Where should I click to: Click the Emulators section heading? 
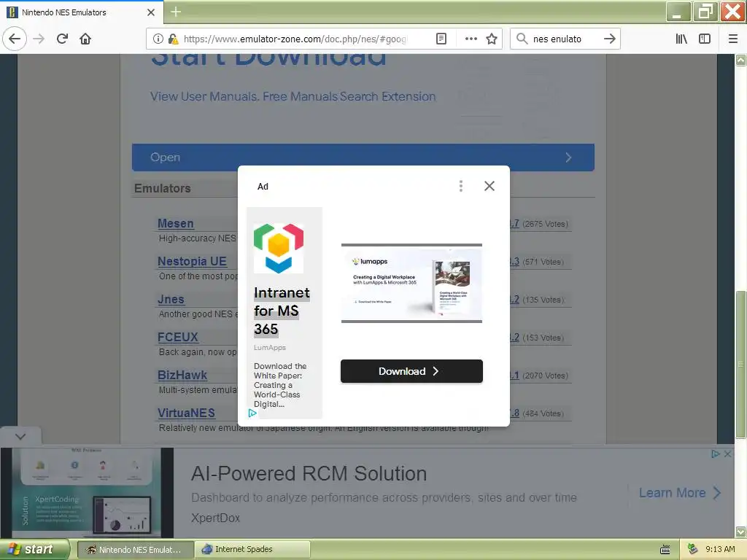coord(162,188)
